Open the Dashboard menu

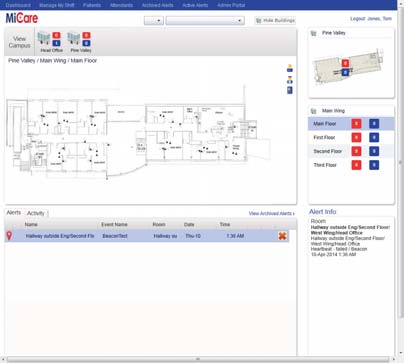18,5
